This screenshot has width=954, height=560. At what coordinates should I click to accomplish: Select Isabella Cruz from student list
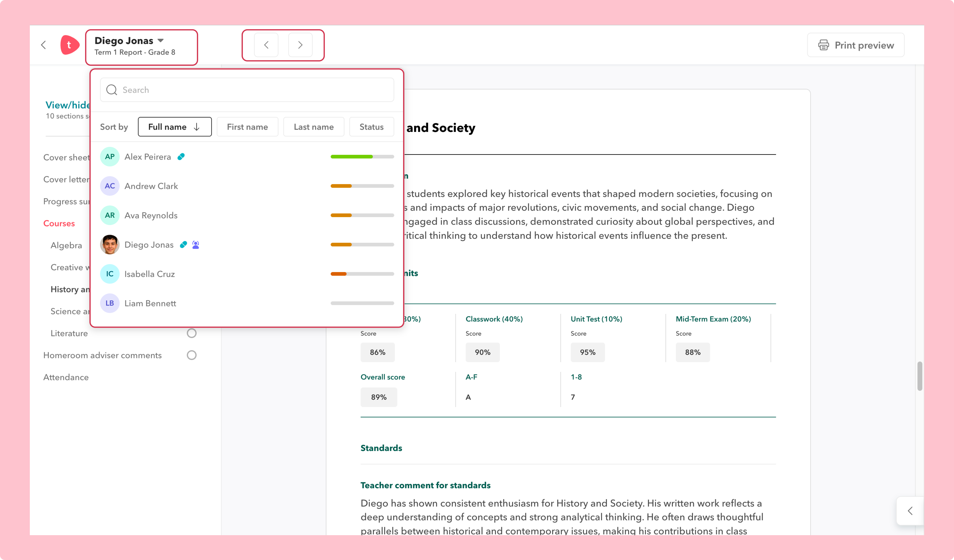point(247,274)
